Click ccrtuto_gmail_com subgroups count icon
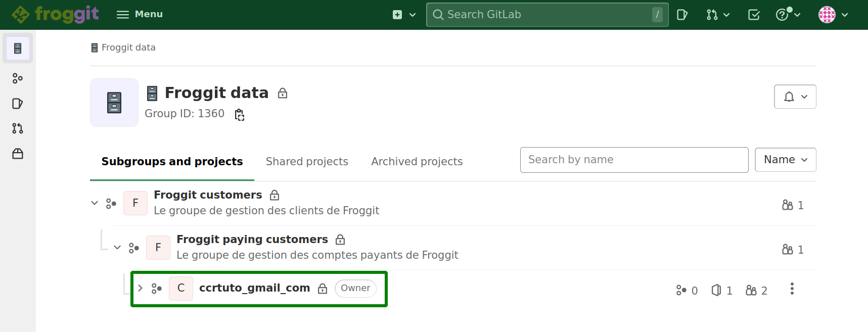Screen dimensions: 868x332 [x=681, y=291]
